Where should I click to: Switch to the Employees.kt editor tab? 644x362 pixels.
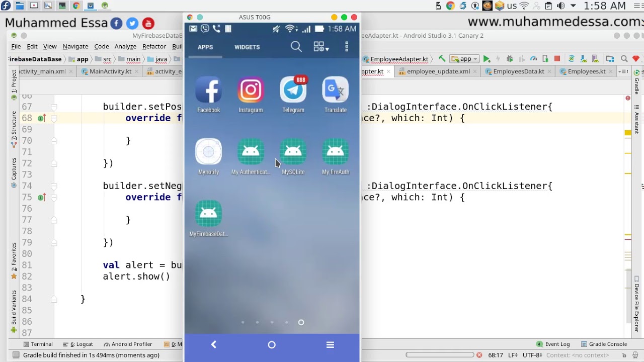[x=586, y=71]
